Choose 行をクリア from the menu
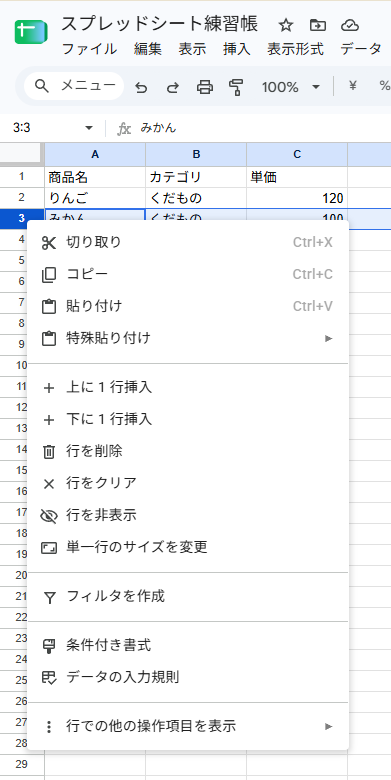Screen dimensions: 391x780 pyautogui.click(x=188, y=483)
